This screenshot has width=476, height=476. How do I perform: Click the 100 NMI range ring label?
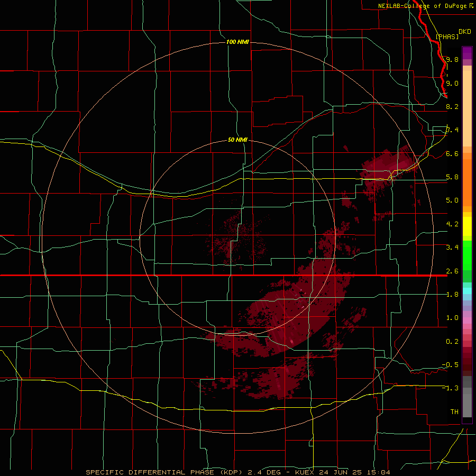(237, 42)
